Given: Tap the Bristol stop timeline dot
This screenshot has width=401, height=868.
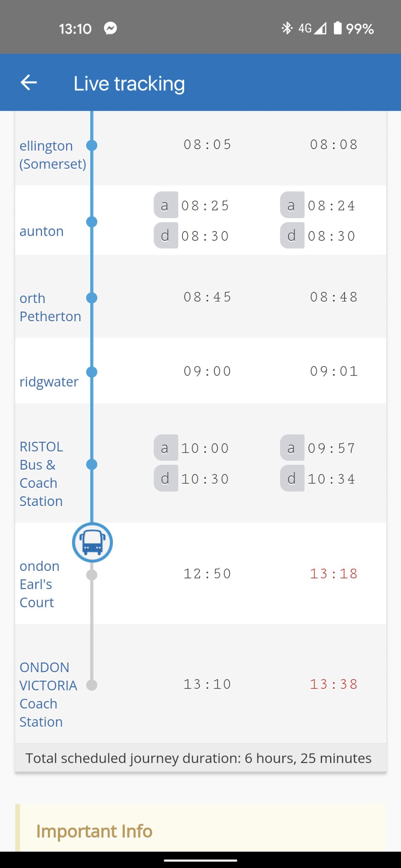Looking at the screenshot, I should click(92, 465).
